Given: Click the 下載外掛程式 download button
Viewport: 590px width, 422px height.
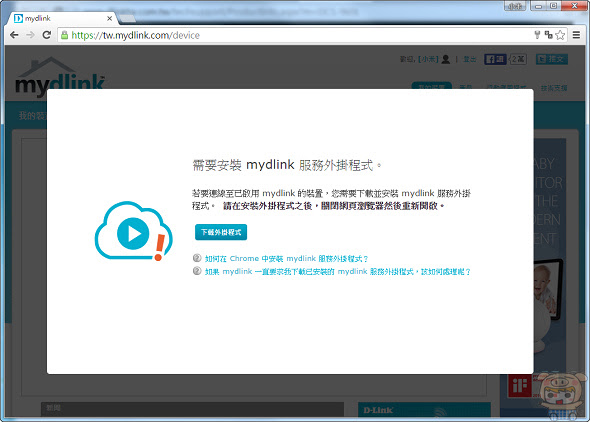Looking at the screenshot, I should pos(221,232).
